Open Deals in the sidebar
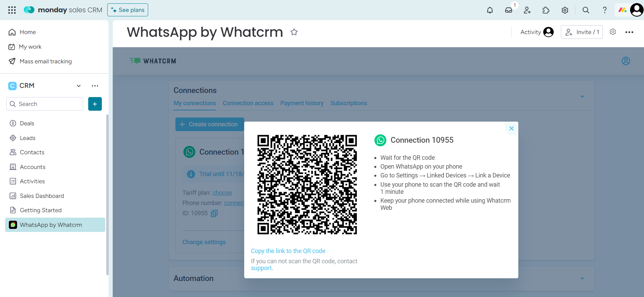 click(27, 123)
